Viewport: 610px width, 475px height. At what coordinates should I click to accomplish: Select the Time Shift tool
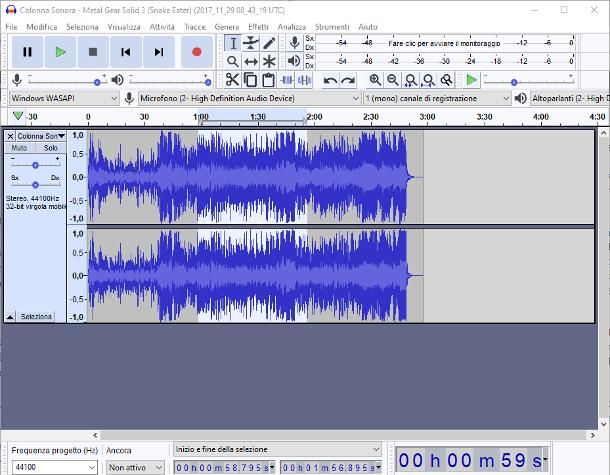(x=251, y=61)
